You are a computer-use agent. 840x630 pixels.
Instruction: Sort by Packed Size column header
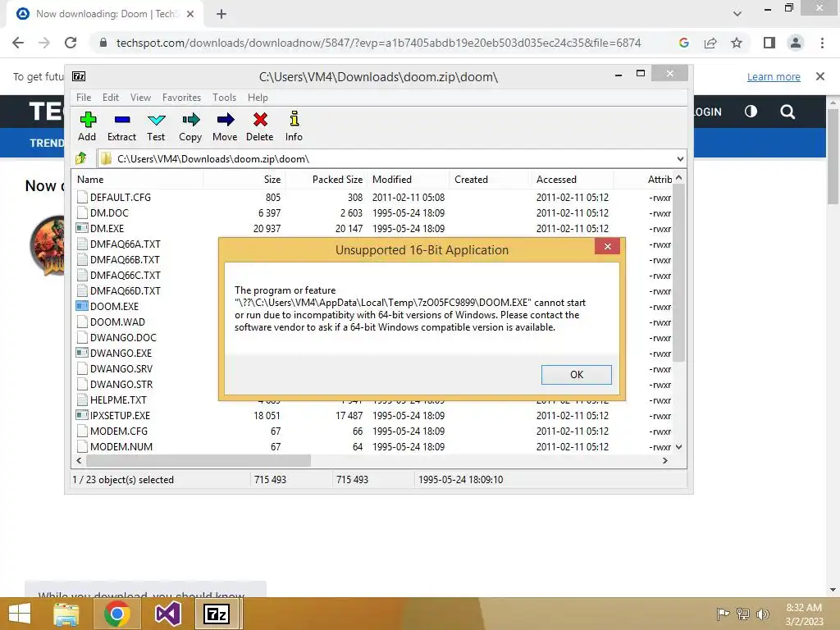click(x=326, y=180)
